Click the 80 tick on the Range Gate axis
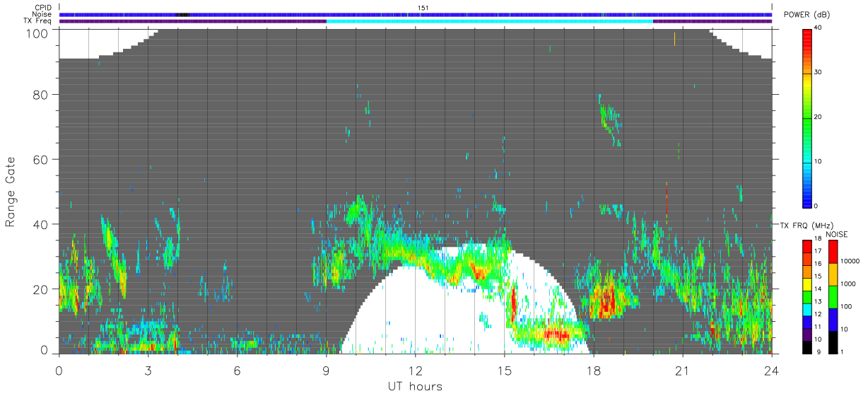This screenshot has height=401, width=868. (42, 94)
